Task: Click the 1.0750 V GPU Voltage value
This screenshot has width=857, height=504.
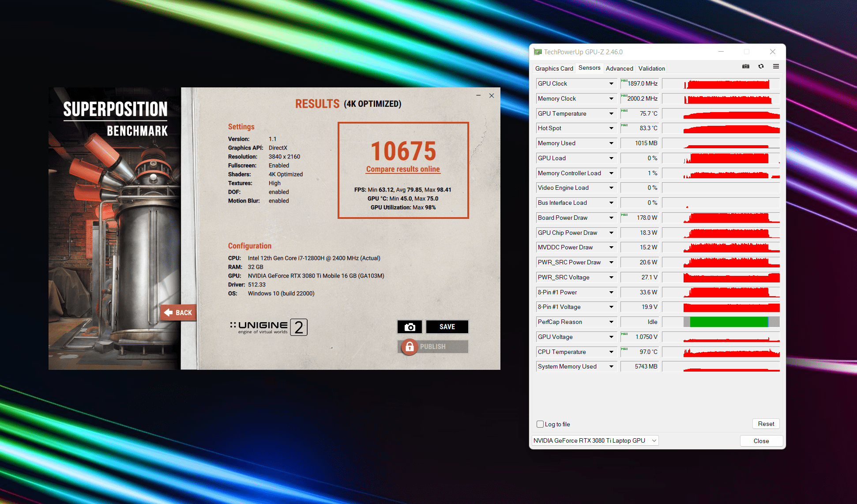Action: point(639,337)
